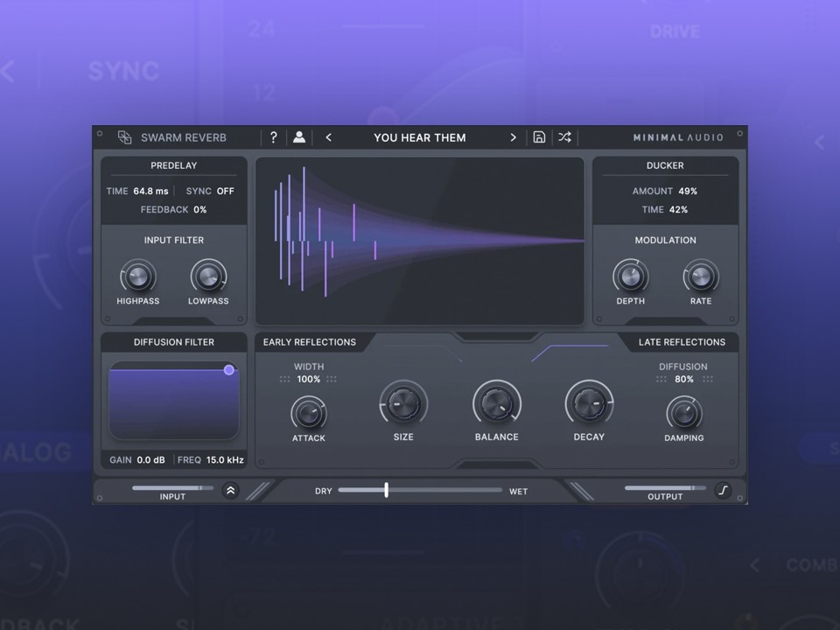Click the SWARM REVERB title text
Viewport: 840px width, 630px height.
pyautogui.click(x=184, y=137)
